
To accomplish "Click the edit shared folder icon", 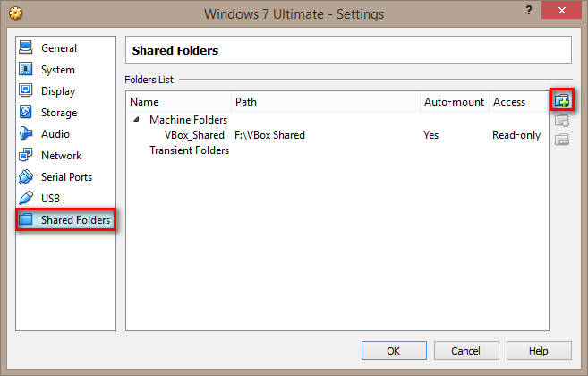I will click(562, 120).
